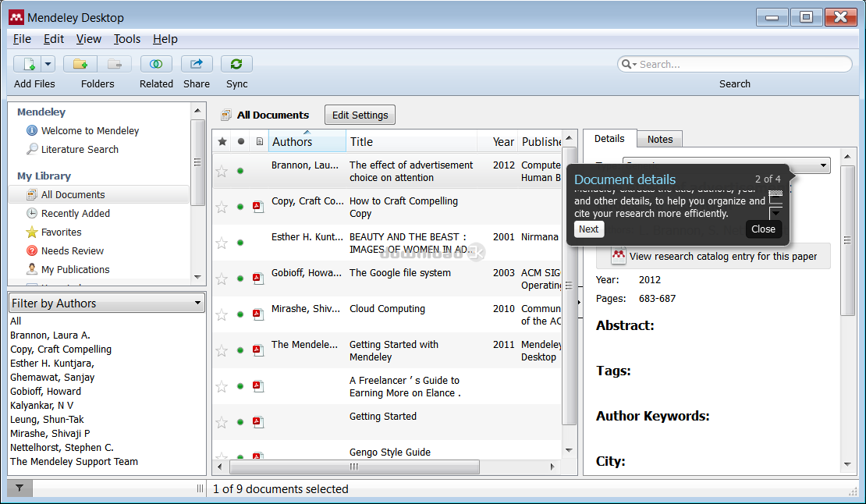The height and width of the screenshot is (504, 866).
Task: Click document list horizontal scrollbar
Action: click(354, 467)
